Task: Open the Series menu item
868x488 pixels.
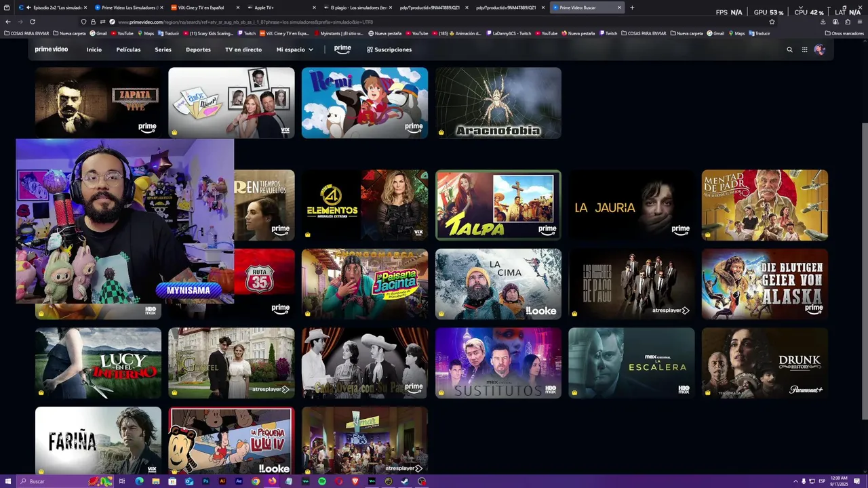Action: coord(163,49)
